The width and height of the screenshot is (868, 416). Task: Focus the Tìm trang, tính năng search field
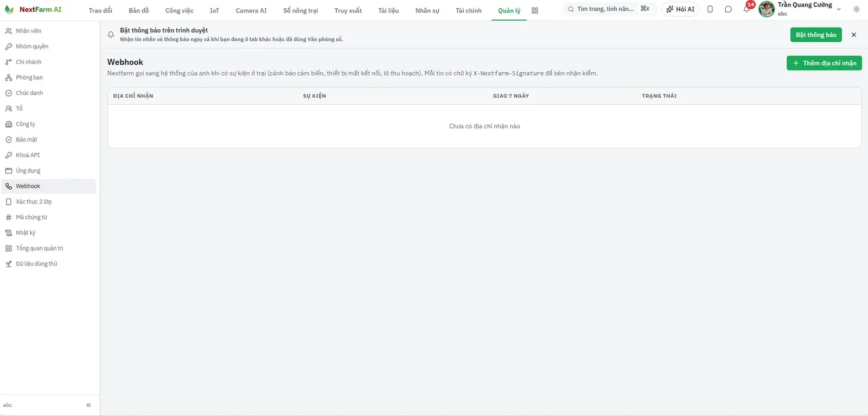point(610,9)
